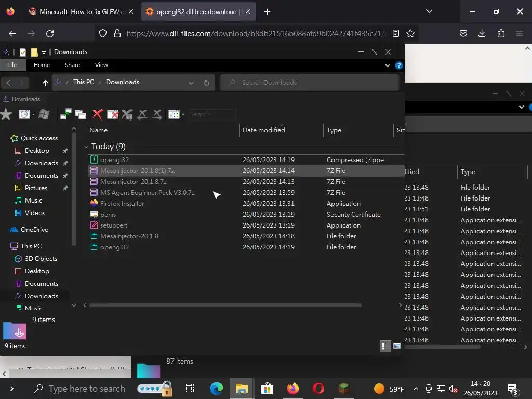The height and width of the screenshot is (399, 532).
Task: List all tabs dropdown chevron
Action: coord(429,11)
